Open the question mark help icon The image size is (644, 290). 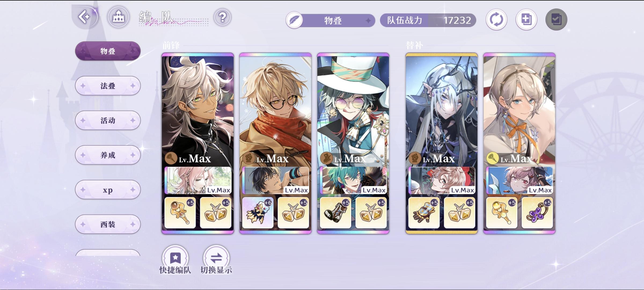pos(222,18)
